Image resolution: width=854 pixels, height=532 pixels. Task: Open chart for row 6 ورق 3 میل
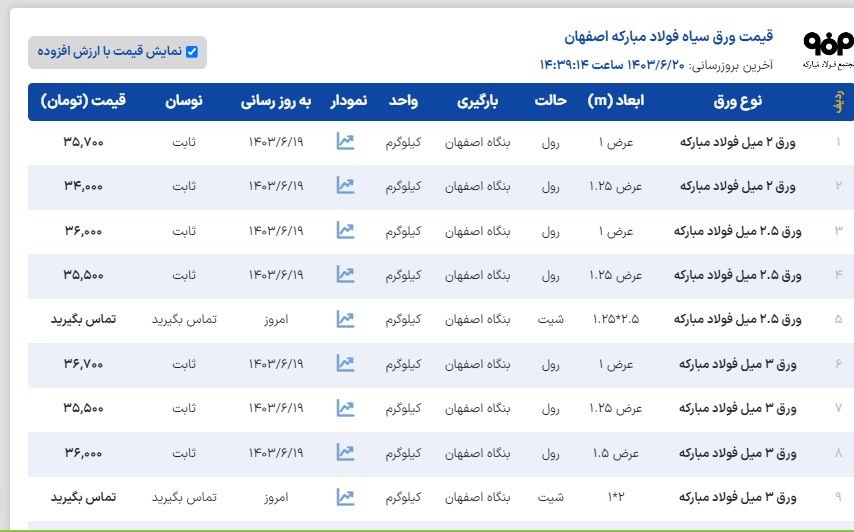[346, 364]
